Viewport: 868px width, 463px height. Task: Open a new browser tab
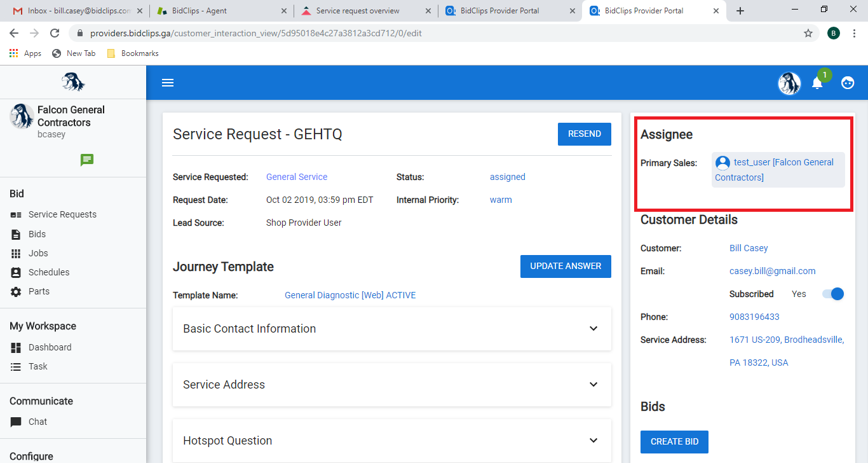pos(740,11)
